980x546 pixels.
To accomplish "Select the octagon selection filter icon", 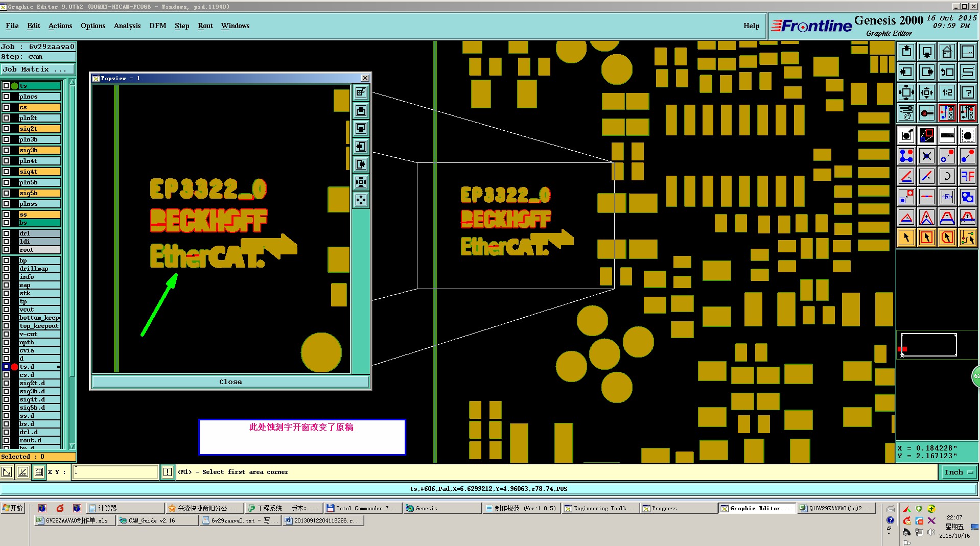I will pos(968,135).
